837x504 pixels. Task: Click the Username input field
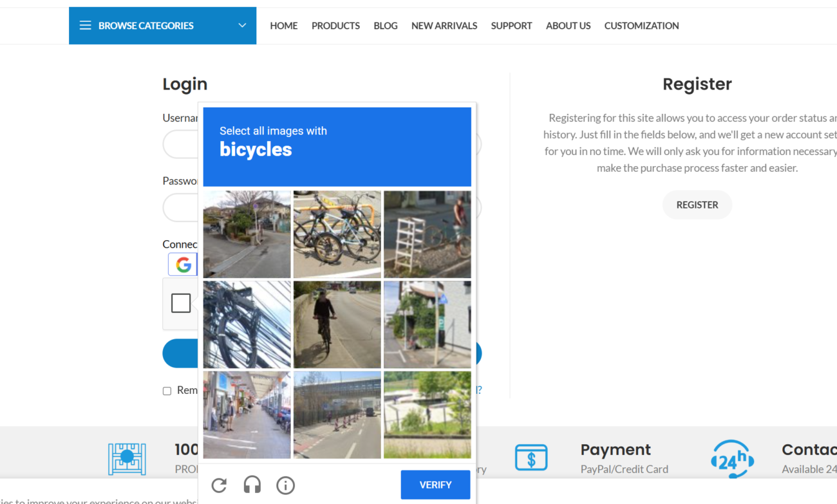180,145
